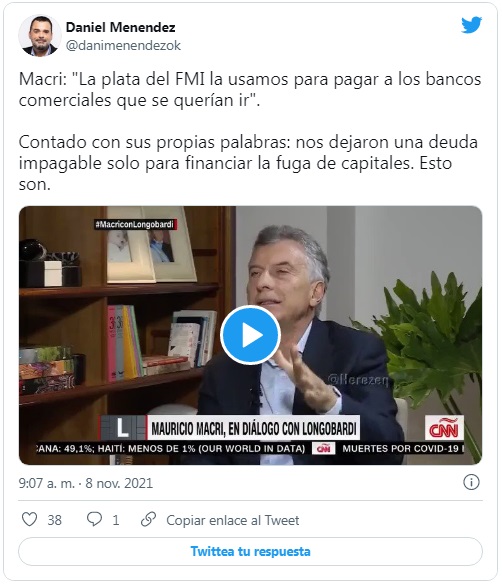Click the tweet text starting with Macri
502x585 pixels.
coord(250,90)
